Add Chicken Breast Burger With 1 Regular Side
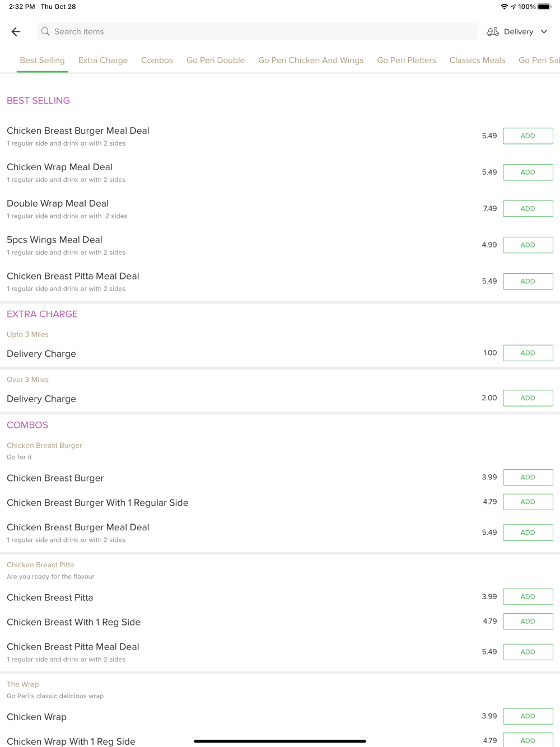 coord(528,502)
